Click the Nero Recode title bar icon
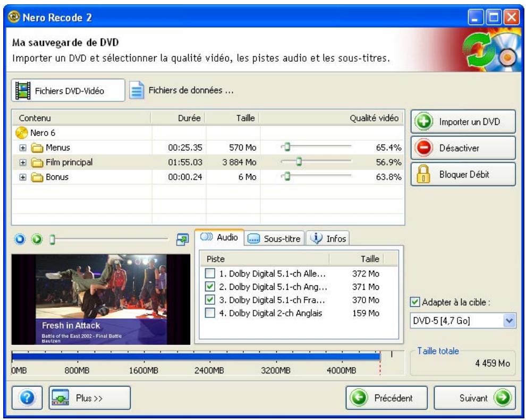This screenshot has height=420, width=526. click(x=14, y=16)
